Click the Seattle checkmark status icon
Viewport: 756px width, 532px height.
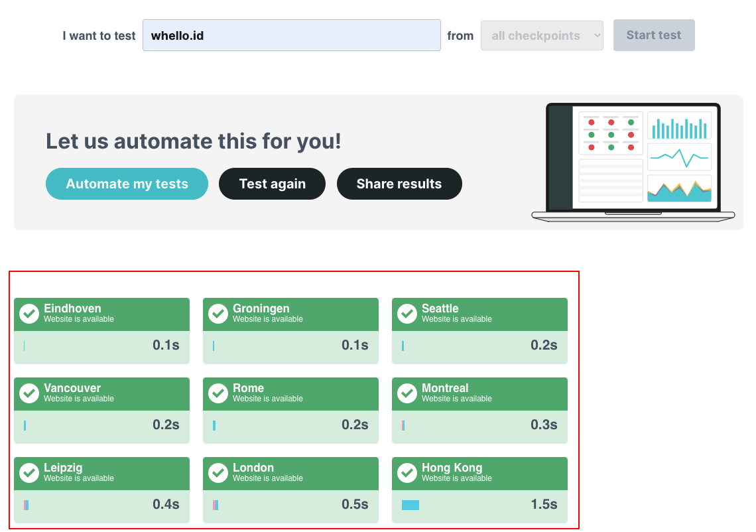[x=407, y=314]
